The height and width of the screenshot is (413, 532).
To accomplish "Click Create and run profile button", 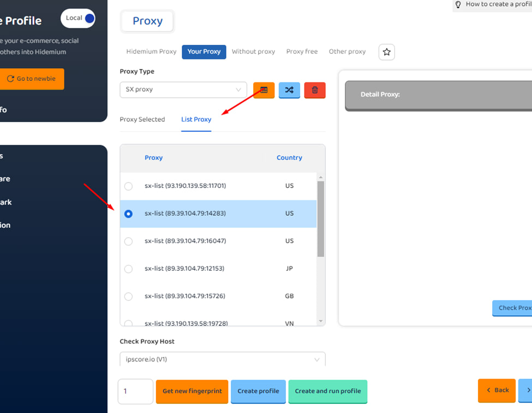I will point(327,391).
